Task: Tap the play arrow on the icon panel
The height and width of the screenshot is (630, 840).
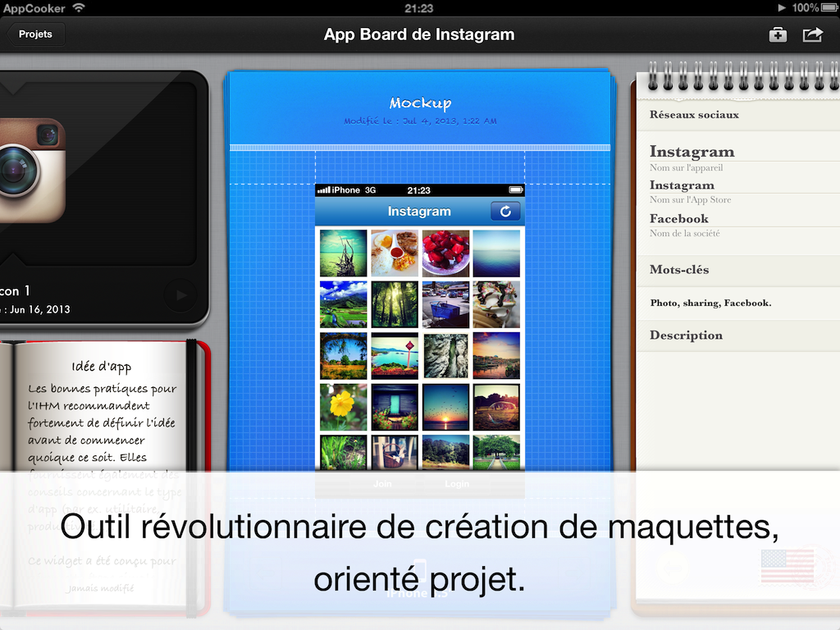Action: pyautogui.click(x=181, y=294)
